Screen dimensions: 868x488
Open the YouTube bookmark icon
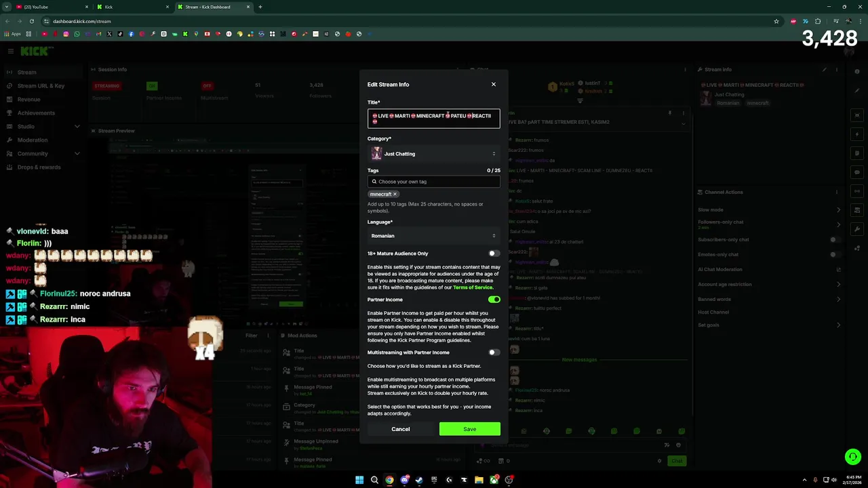point(44,34)
